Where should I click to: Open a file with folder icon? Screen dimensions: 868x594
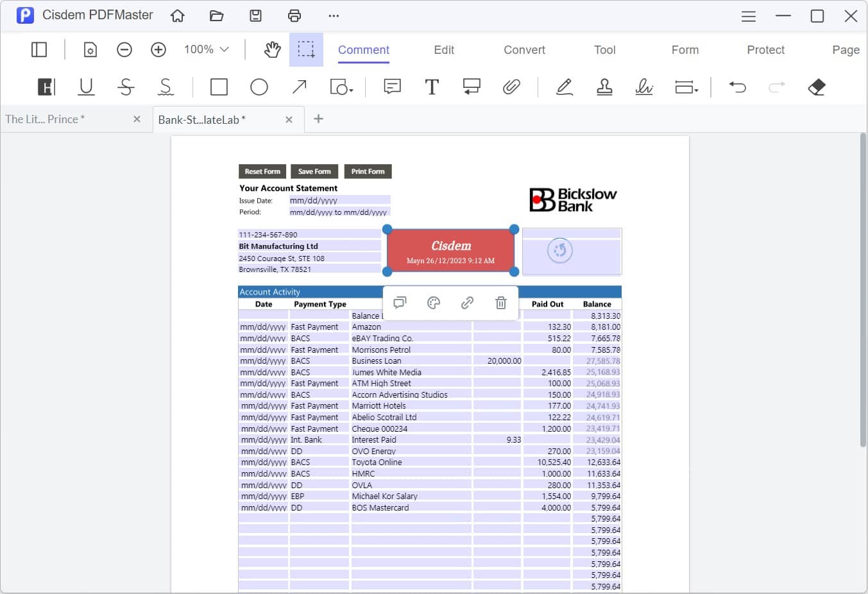coord(217,16)
